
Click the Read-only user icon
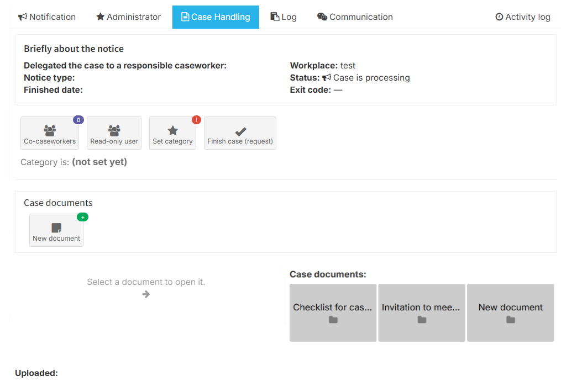[114, 131]
